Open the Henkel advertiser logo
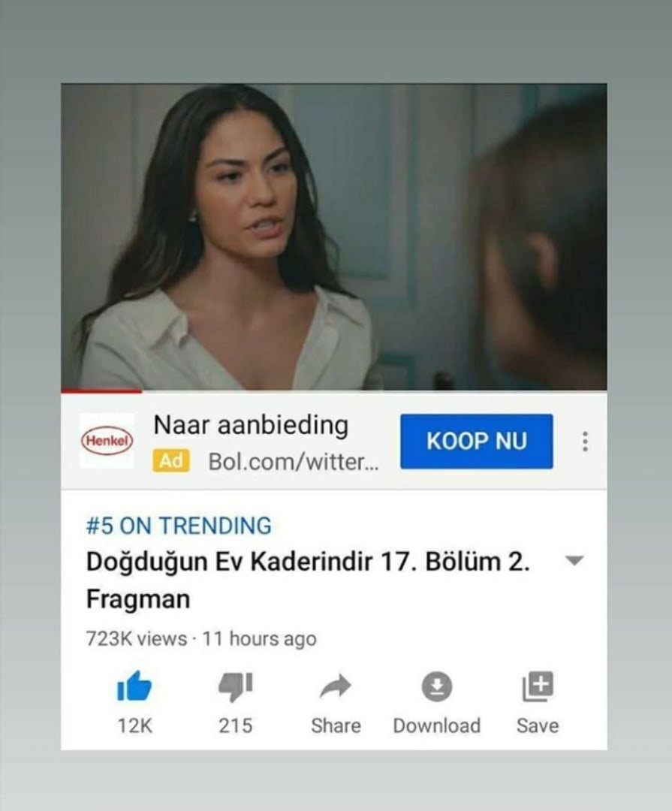 [107, 441]
